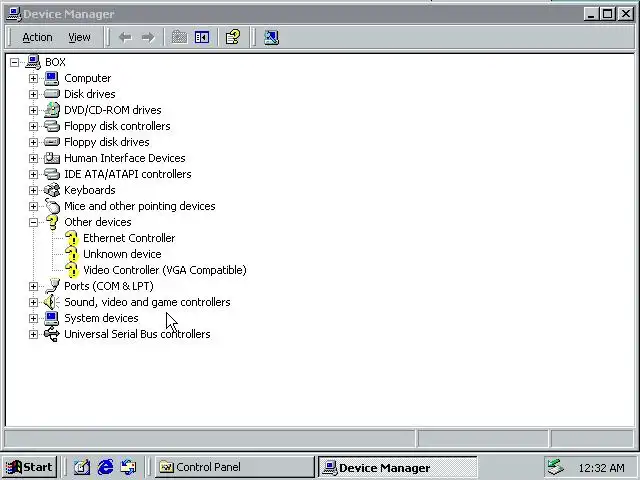Toggle the console tree pane icon

pyautogui.click(x=202, y=38)
